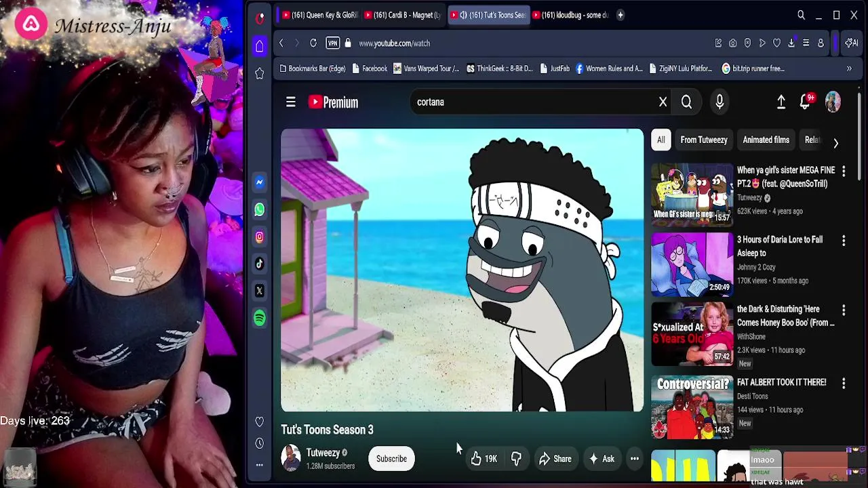This screenshot has width=868, height=488.
Task: Open the downloads arrow in toolbar
Action: click(791, 43)
